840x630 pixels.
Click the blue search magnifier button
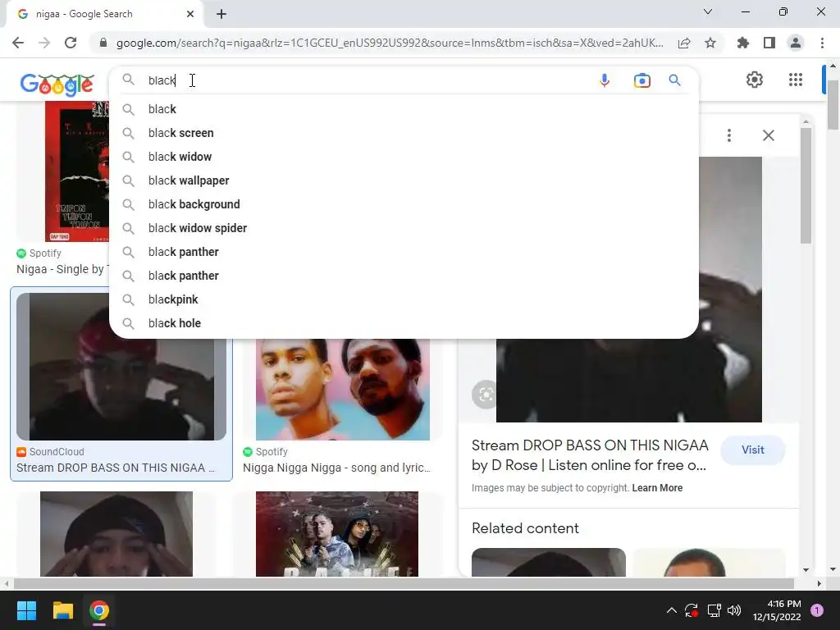[x=674, y=80]
